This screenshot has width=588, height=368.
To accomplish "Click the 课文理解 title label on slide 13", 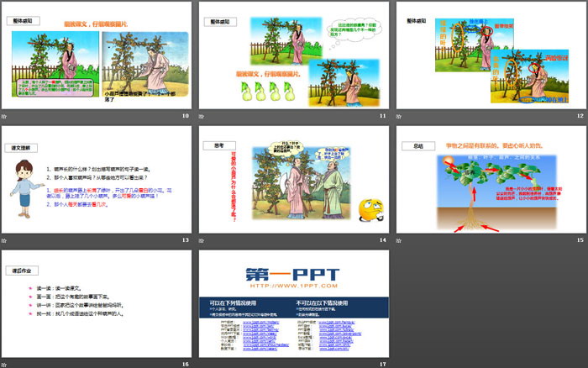I will [19, 146].
